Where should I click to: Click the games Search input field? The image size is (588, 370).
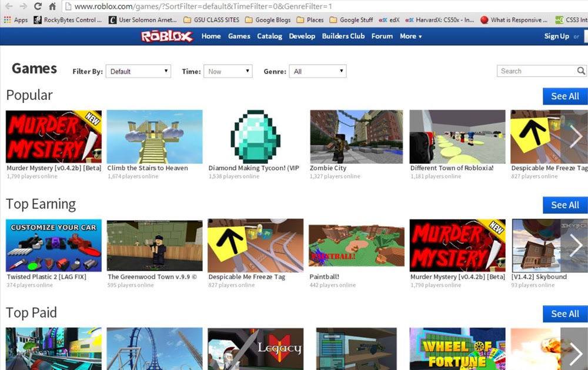[537, 71]
